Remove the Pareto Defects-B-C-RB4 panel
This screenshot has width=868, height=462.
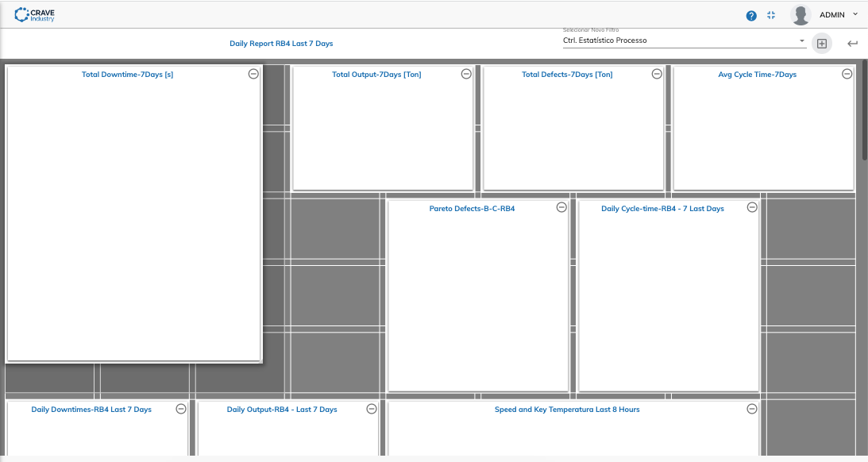coord(561,207)
